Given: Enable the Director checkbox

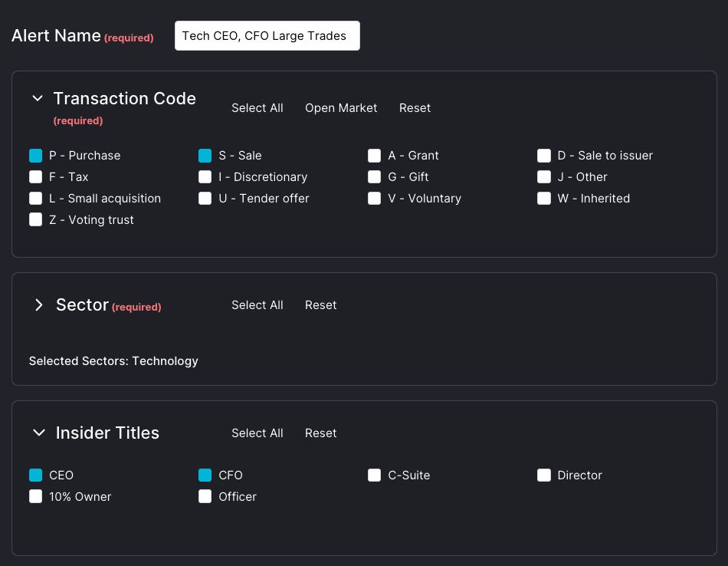Looking at the screenshot, I should [x=543, y=476].
